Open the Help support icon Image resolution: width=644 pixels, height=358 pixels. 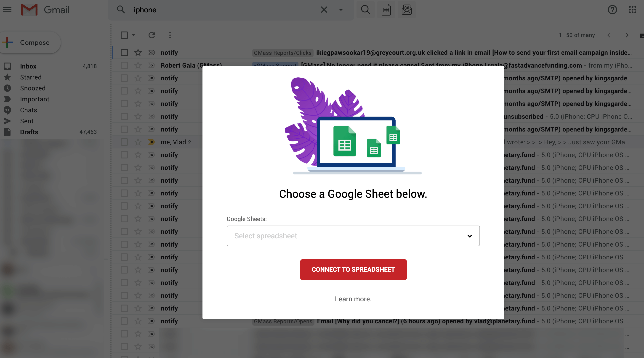click(x=612, y=10)
